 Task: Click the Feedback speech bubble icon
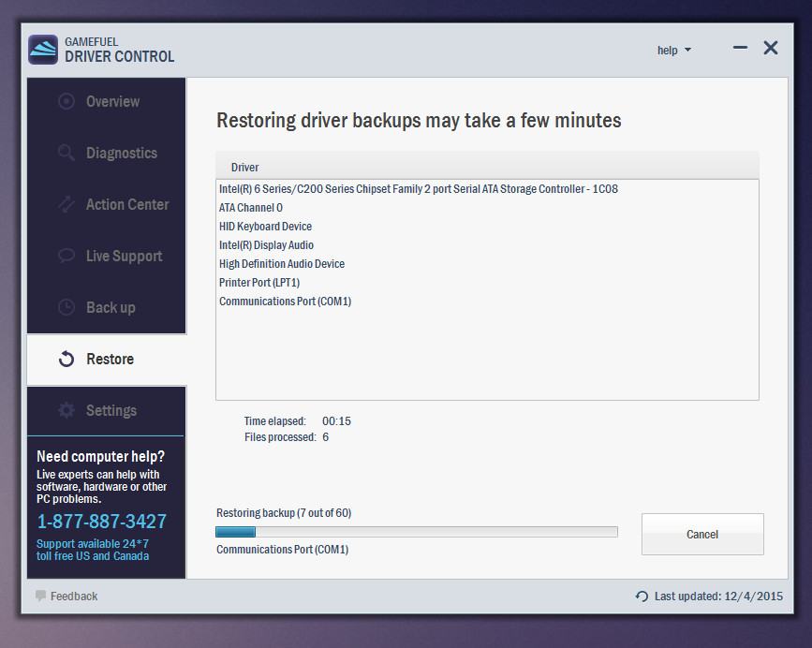[40, 596]
